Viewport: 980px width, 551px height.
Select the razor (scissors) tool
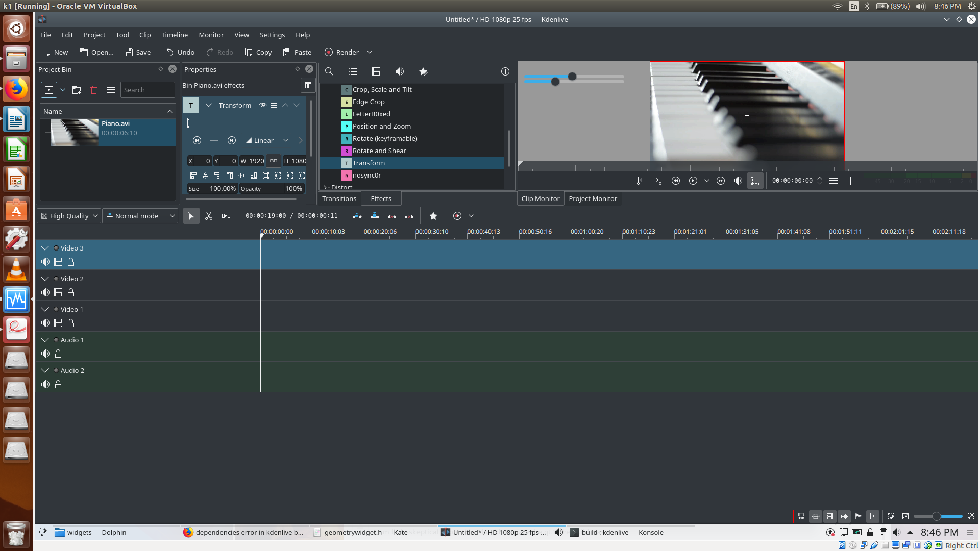click(x=209, y=216)
